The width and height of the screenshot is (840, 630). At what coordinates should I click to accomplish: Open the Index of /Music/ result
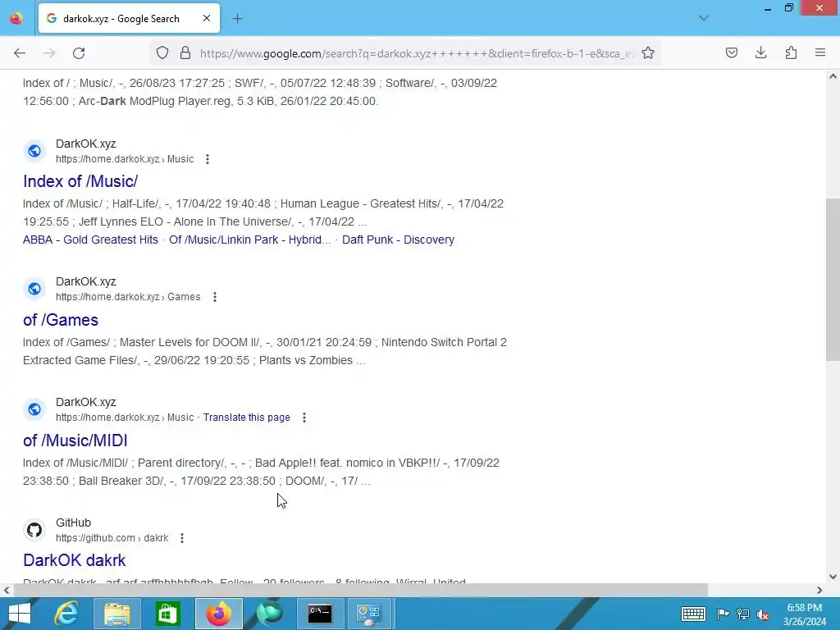pos(80,181)
